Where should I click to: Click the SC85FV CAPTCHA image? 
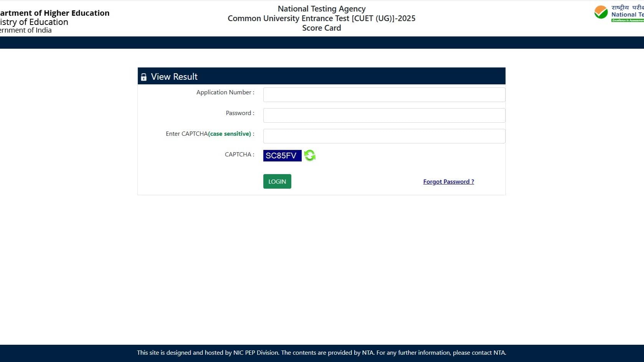(282, 156)
